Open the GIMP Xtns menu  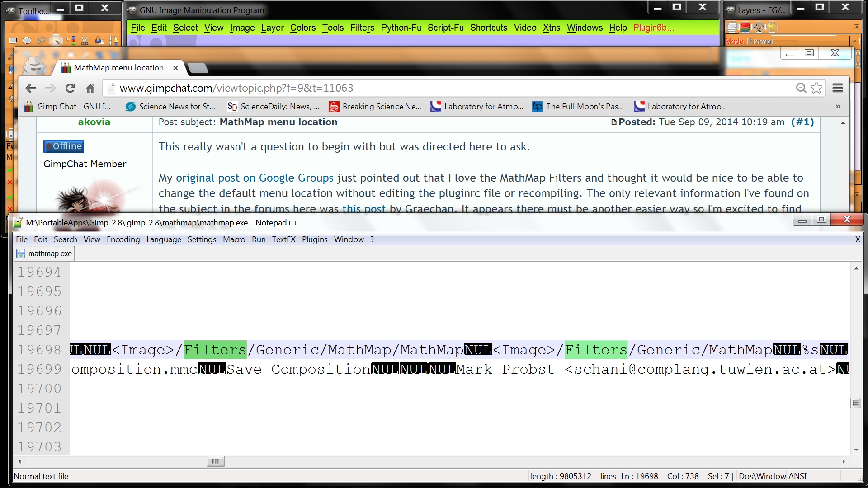[552, 28]
